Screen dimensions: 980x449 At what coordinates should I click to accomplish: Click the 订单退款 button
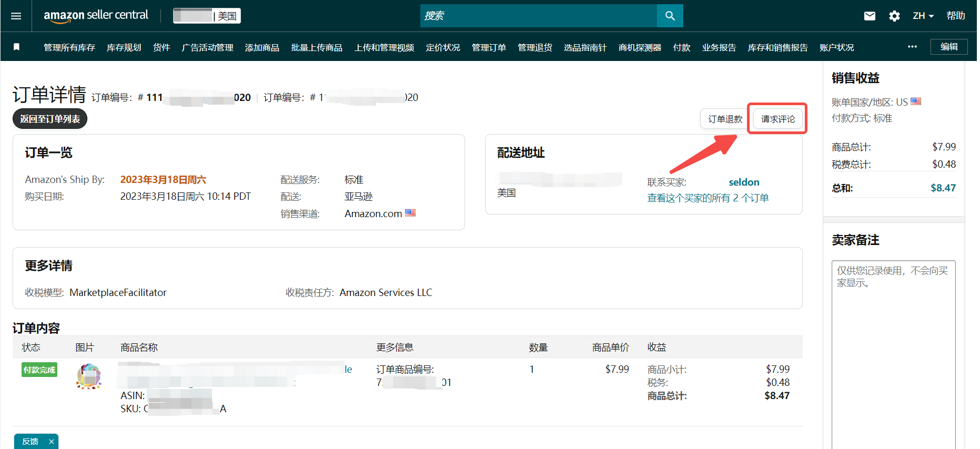click(725, 119)
